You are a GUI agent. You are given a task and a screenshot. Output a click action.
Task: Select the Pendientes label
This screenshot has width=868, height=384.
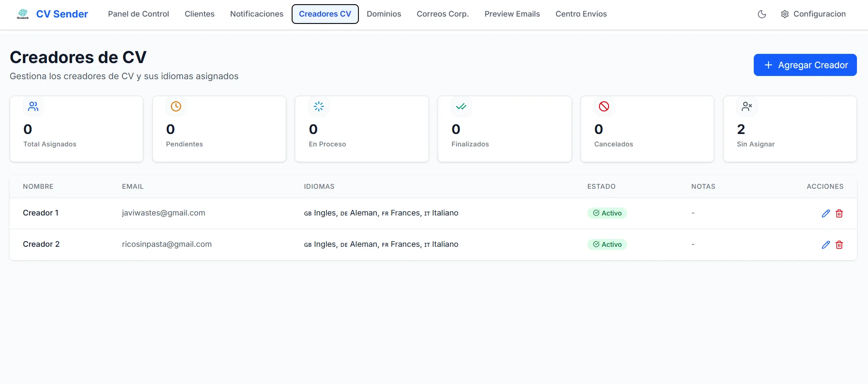(184, 144)
